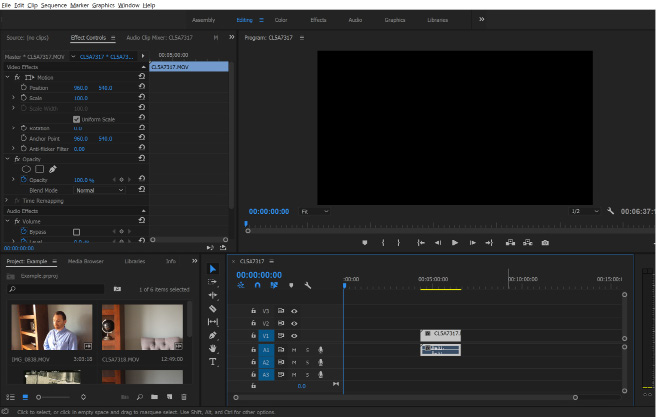Click the pen mask tool under Opacity
The image size is (656, 417).
click(x=53, y=169)
